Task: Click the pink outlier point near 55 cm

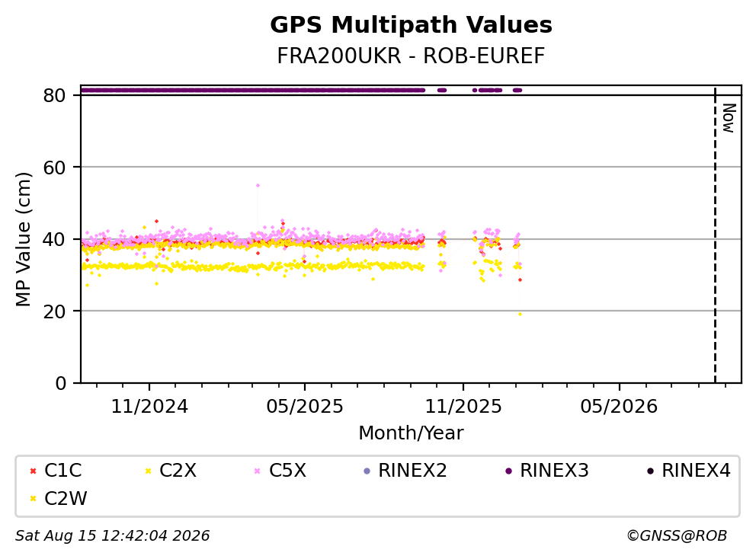Action: click(x=258, y=185)
